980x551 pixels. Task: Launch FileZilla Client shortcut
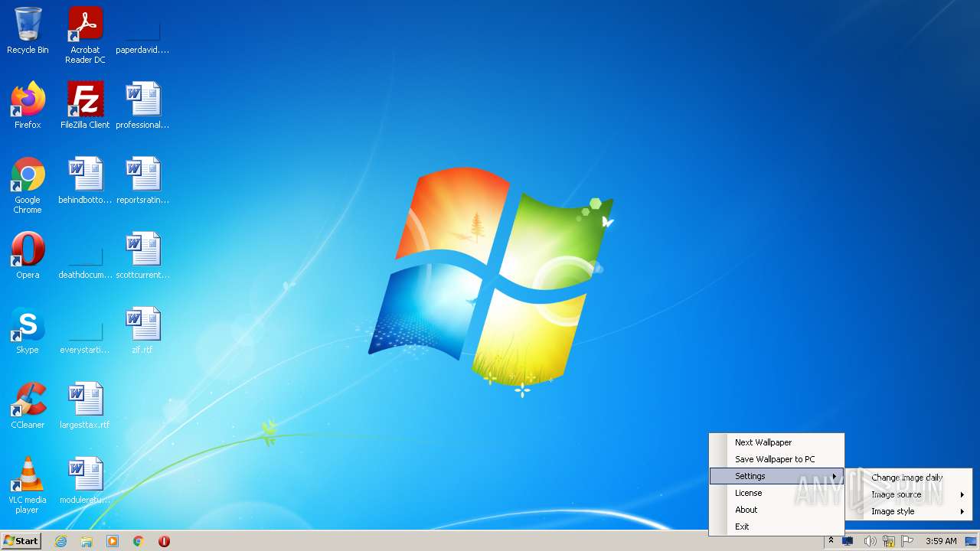[85, 106]
